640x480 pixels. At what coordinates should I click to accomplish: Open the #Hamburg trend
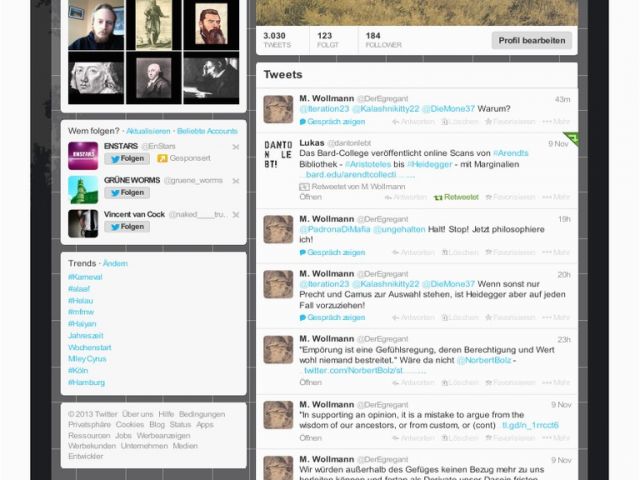(86, 382)
